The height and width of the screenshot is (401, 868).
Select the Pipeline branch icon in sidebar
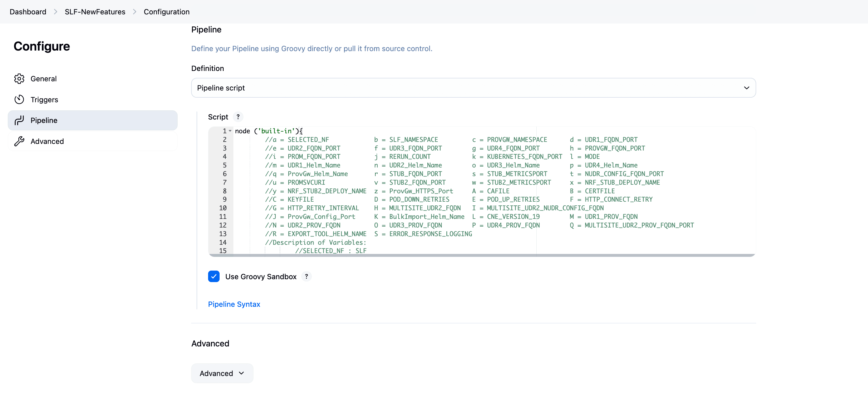(x=19, y=120)
